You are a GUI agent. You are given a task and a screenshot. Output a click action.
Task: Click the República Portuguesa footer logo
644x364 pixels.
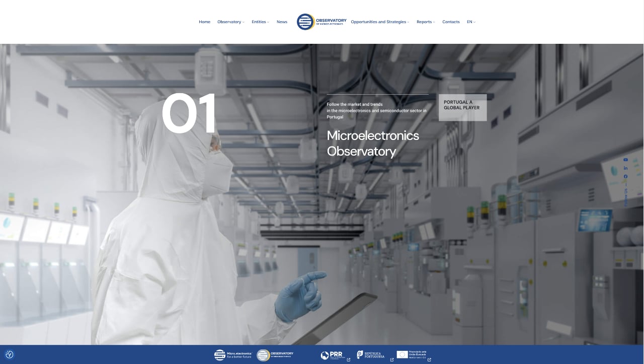371,355
